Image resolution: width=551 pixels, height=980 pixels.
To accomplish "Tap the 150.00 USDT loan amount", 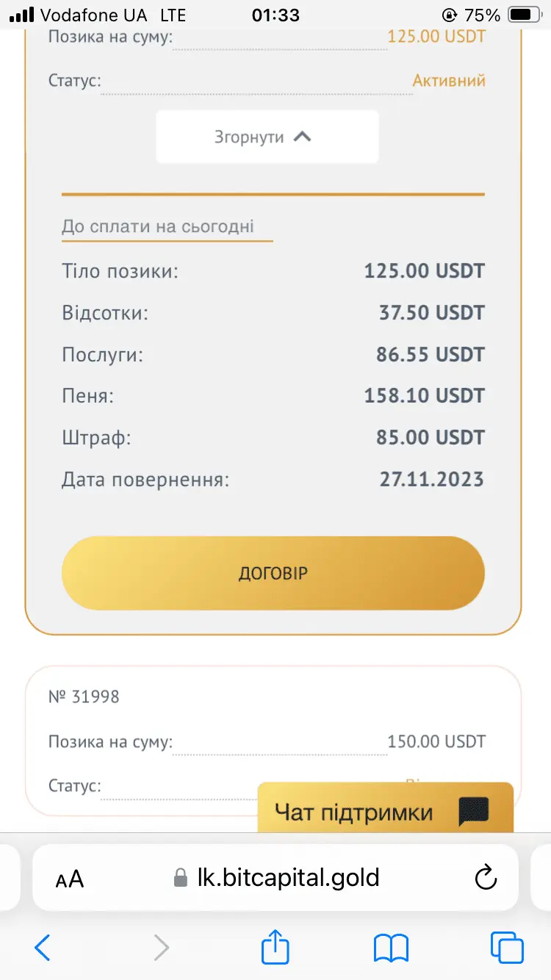I will click(x=436, y=741).
